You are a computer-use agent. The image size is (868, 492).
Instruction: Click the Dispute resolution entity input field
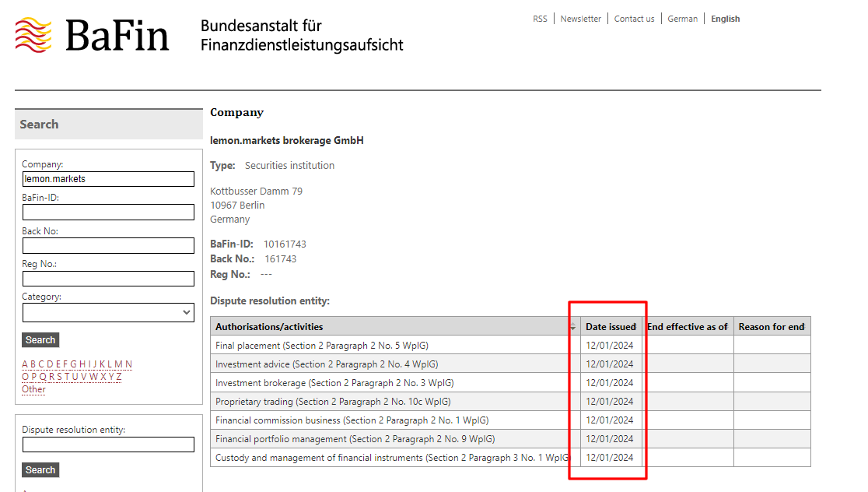pyautogui.click(x=108, y=445)
